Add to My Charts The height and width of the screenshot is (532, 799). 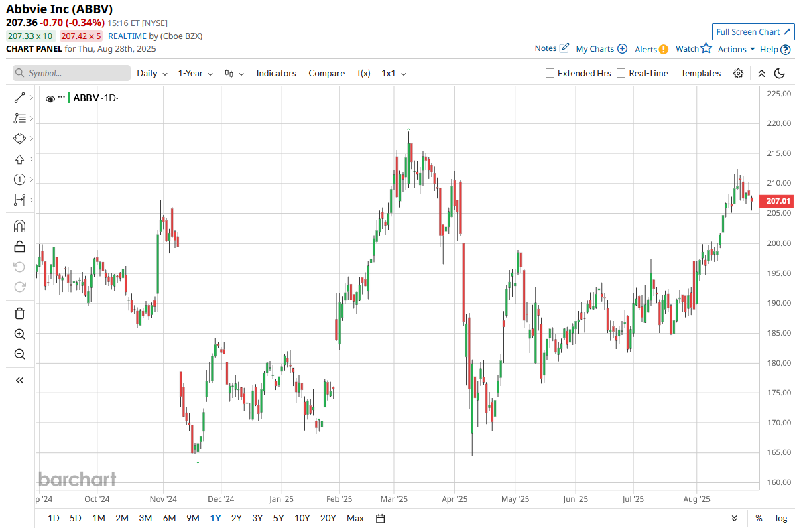coord(601,49)
